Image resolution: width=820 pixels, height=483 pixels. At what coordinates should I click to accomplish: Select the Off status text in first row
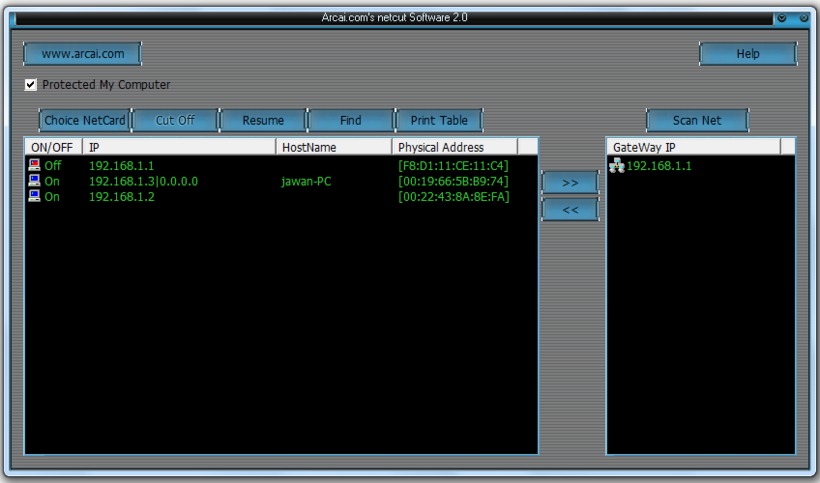point(53,166)
